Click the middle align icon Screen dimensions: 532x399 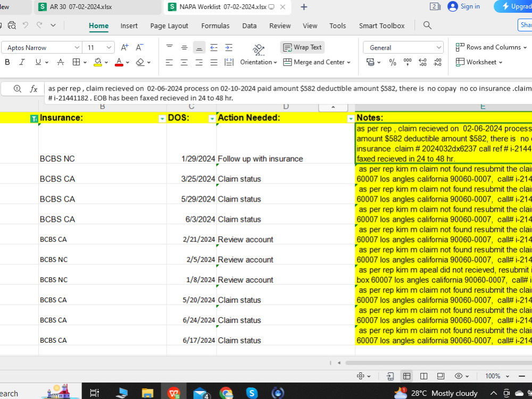point(184,47)
